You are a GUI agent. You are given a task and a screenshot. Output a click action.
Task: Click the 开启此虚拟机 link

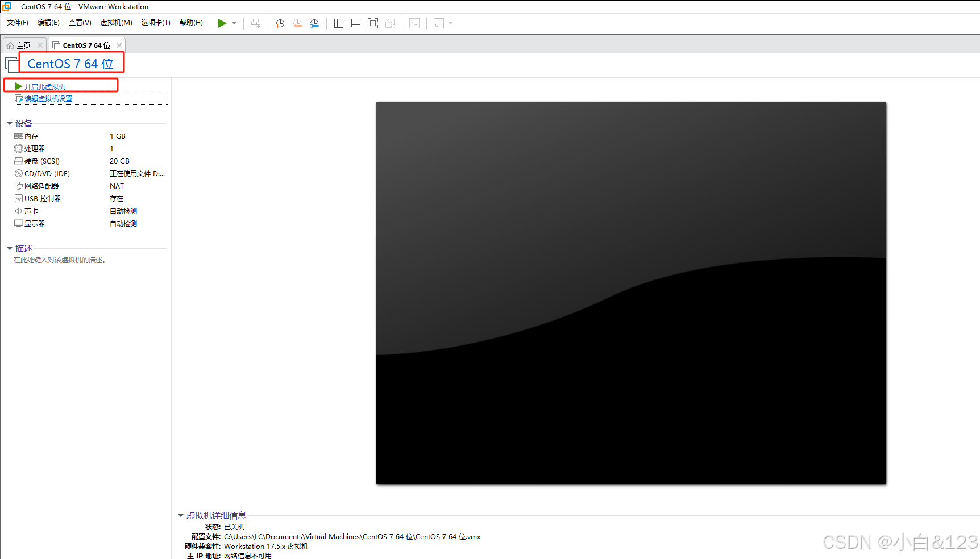(x=45, y=86)
